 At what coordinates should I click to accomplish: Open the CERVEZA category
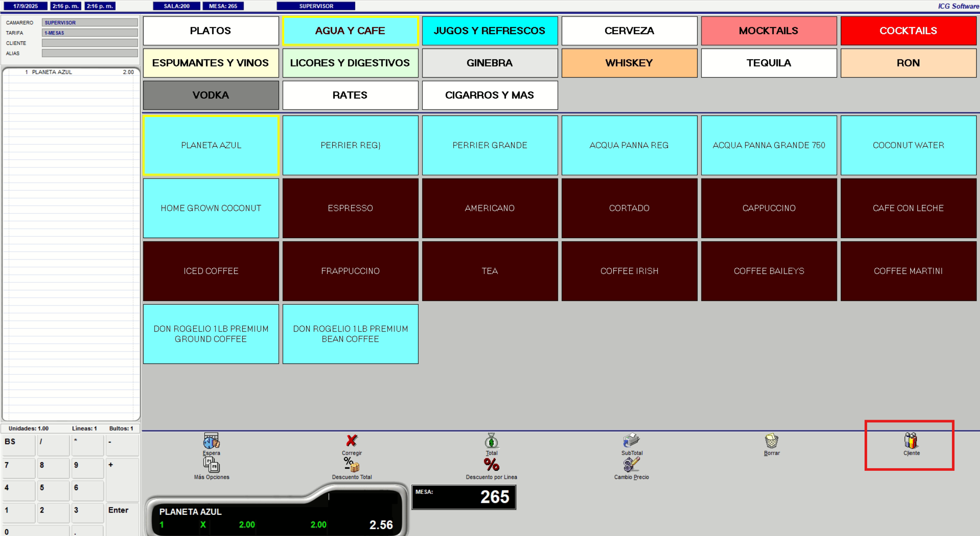coord(629,31)
